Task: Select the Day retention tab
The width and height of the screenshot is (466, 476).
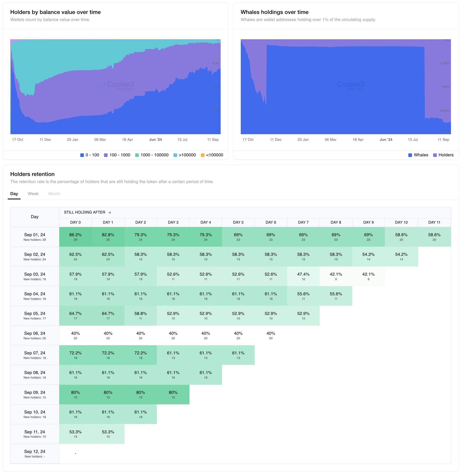Action: point(14,194)
